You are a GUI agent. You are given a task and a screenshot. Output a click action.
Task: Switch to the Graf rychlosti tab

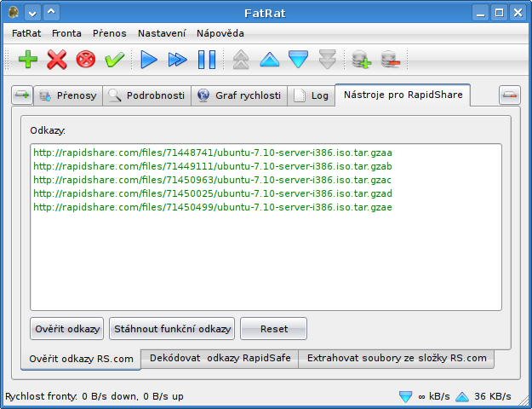click(x=239, y=95)
